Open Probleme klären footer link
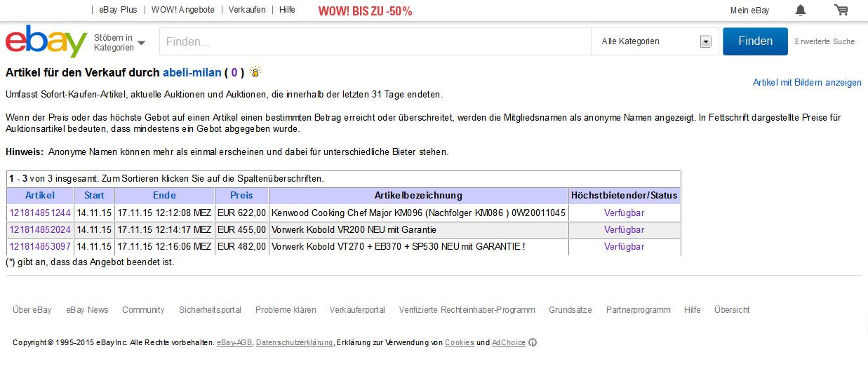Viewport: 868px width, 383px height. pyautogui.click(x=286, y=309)
